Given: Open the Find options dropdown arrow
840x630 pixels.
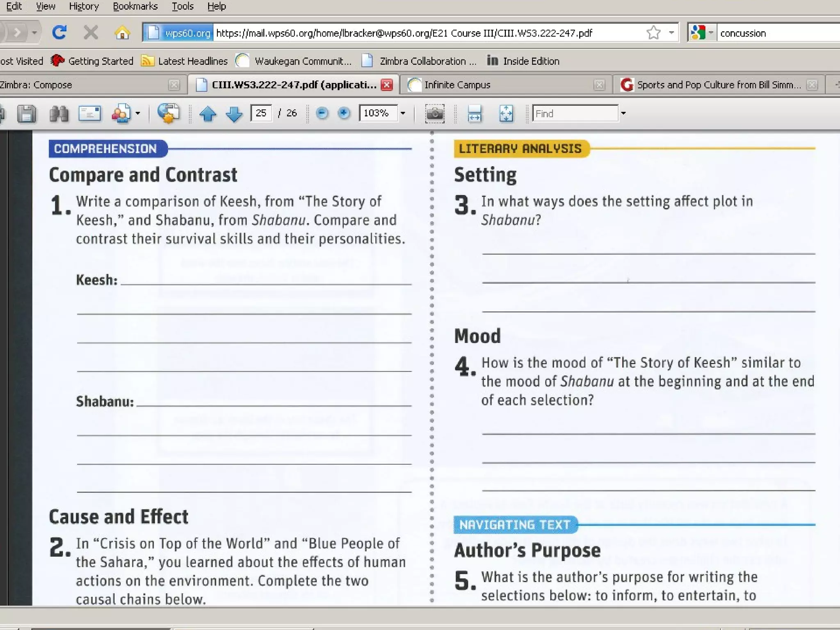Looking at the screenshot, I should [623, 113].
